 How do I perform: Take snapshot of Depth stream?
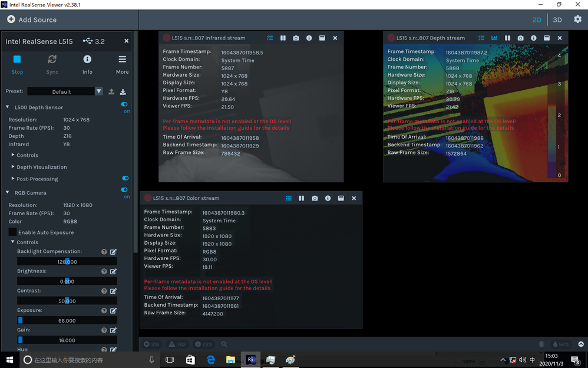pos(520,38)
